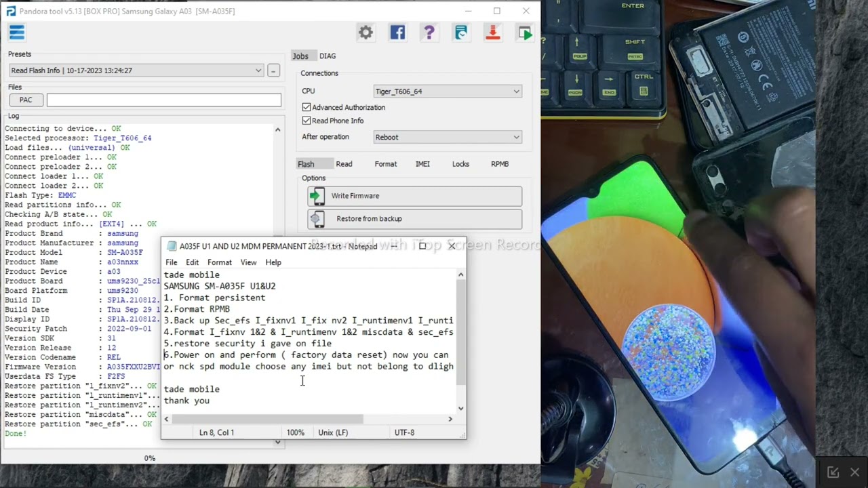Viewport: 868px width, 488px height.
Task: Maximize the Pandora tool window
Action: coord(497,11)
